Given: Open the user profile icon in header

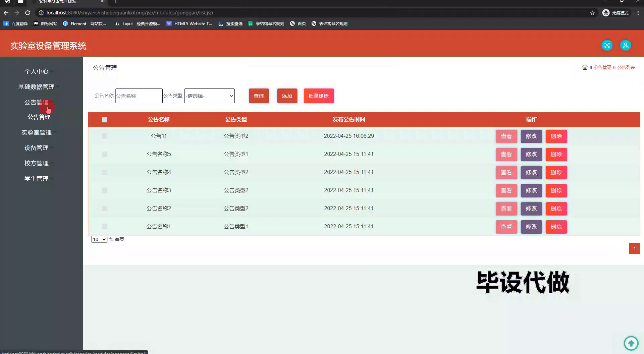Looking at the screenshot, I should pos(625,45).
